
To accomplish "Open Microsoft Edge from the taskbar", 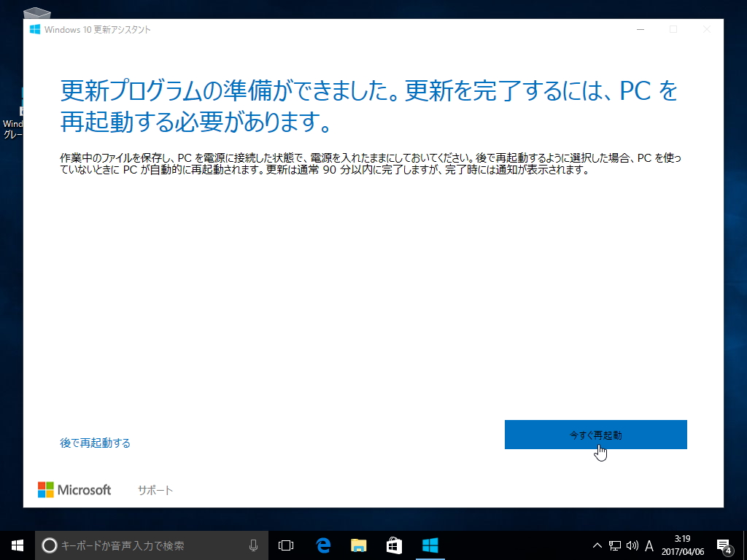I will 323,545.
